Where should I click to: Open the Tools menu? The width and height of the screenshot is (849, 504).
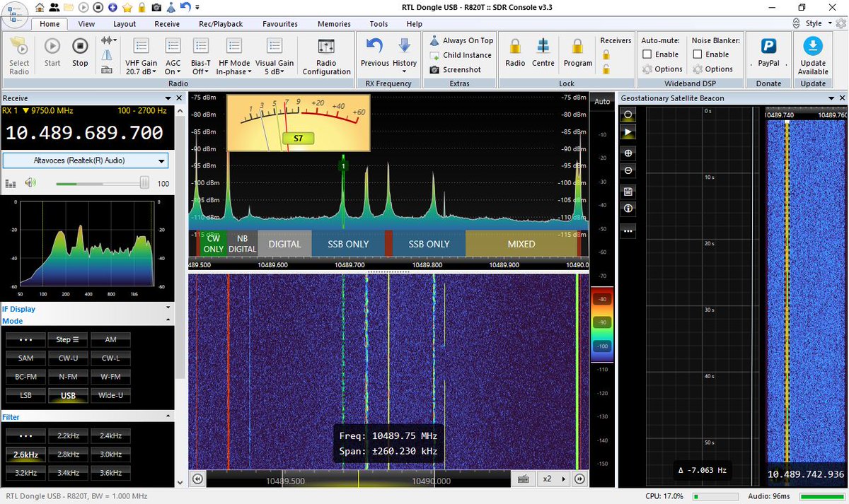[x=379, y=23]
